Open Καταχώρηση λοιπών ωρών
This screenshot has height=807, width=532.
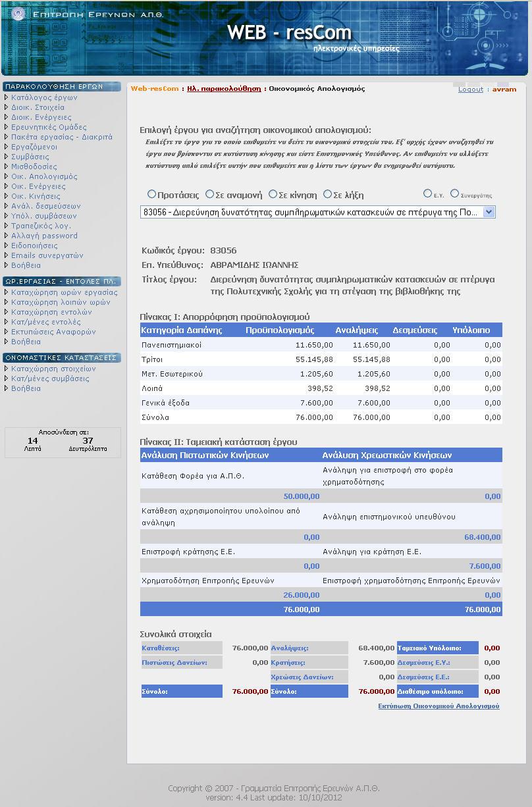tap(61, 302)
